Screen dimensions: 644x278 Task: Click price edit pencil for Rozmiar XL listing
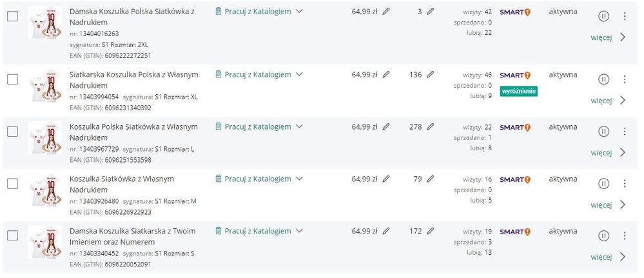coord(386,75)
